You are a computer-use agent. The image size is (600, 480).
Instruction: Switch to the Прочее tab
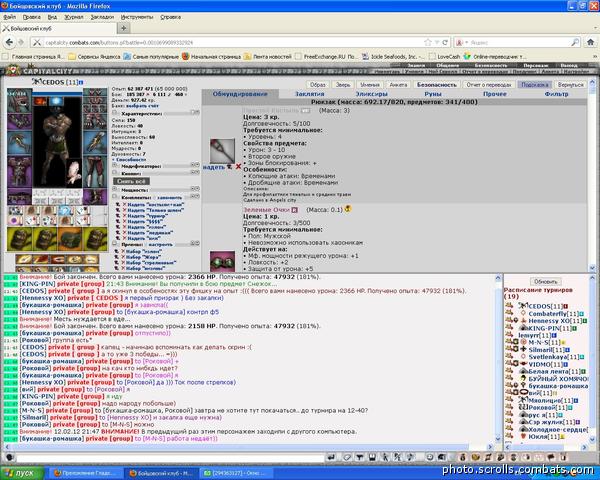[494, 94]
